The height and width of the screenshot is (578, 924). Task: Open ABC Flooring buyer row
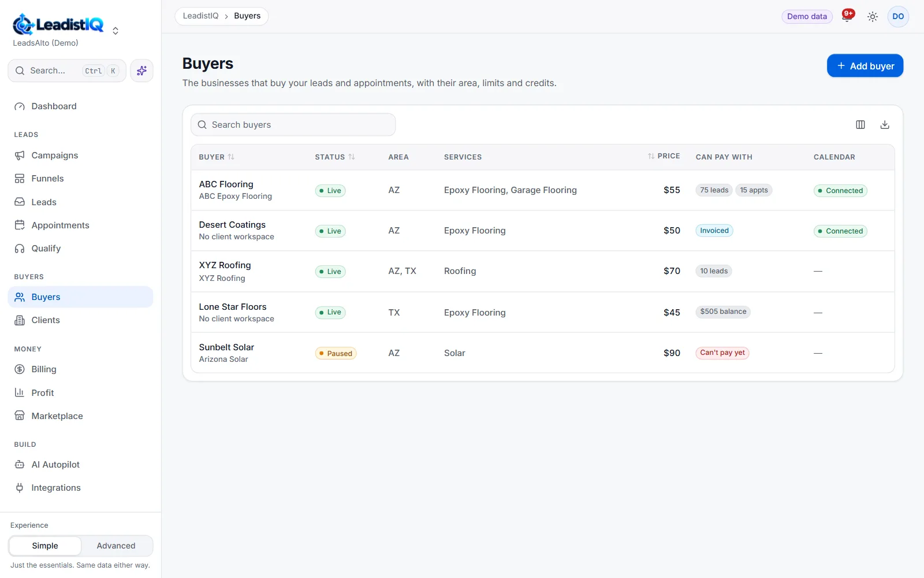[543, 190]
